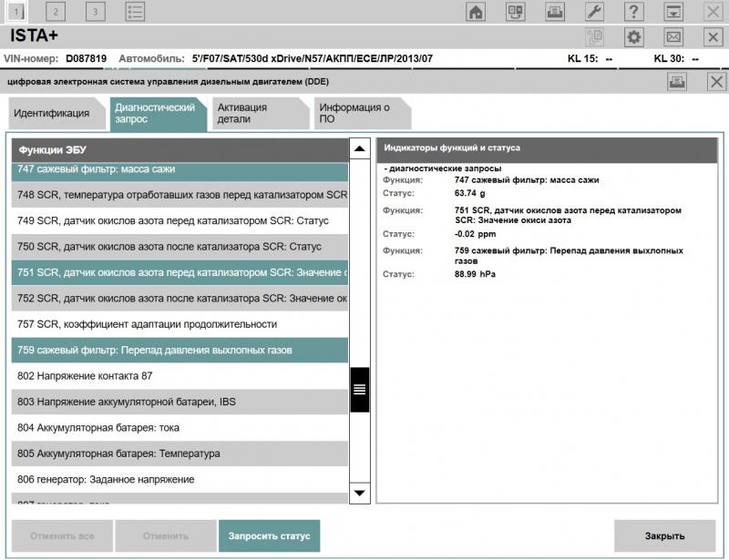Deselect 751 SCR датчик перед катализатором Значение
This screenshot has height=560, width=729.
(180, 273)
